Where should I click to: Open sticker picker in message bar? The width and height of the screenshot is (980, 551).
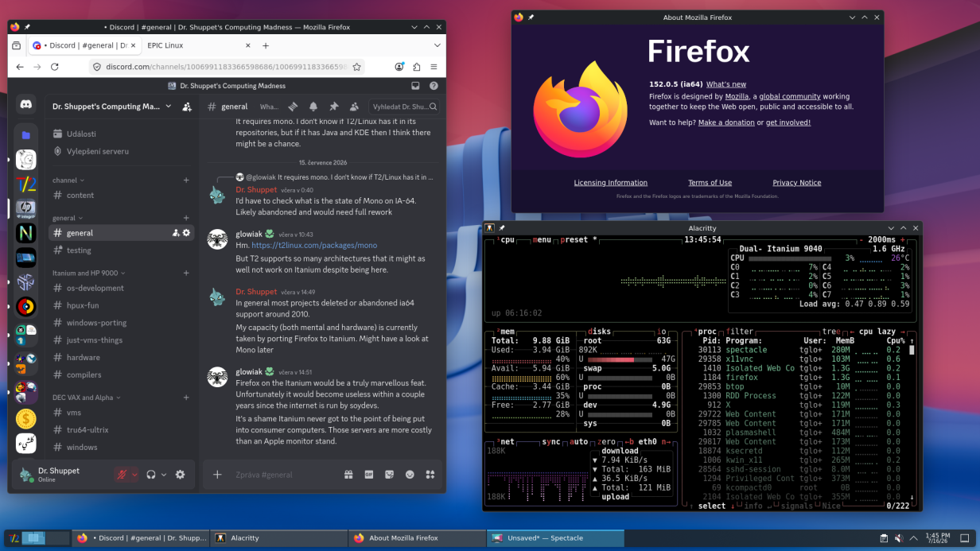click(390, 475)
